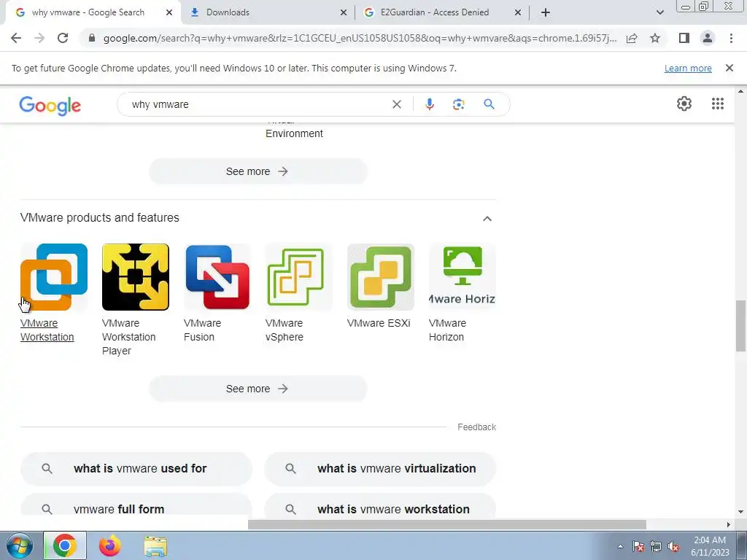747x560 pixels.
Task: Click the taskbar clock showing 2:04 AM
Action: pos(710,546)
